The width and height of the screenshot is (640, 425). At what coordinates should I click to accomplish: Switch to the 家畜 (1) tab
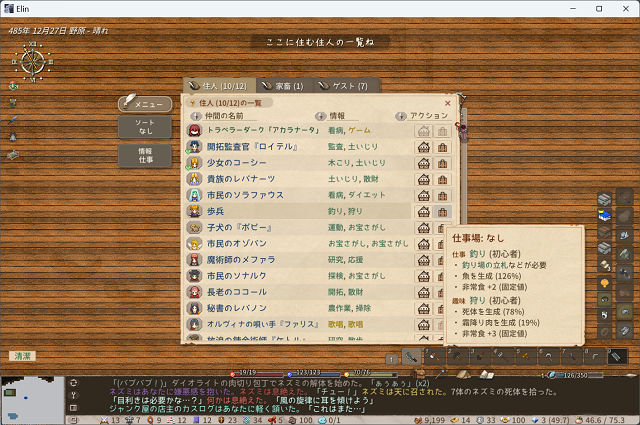(284, 86)
